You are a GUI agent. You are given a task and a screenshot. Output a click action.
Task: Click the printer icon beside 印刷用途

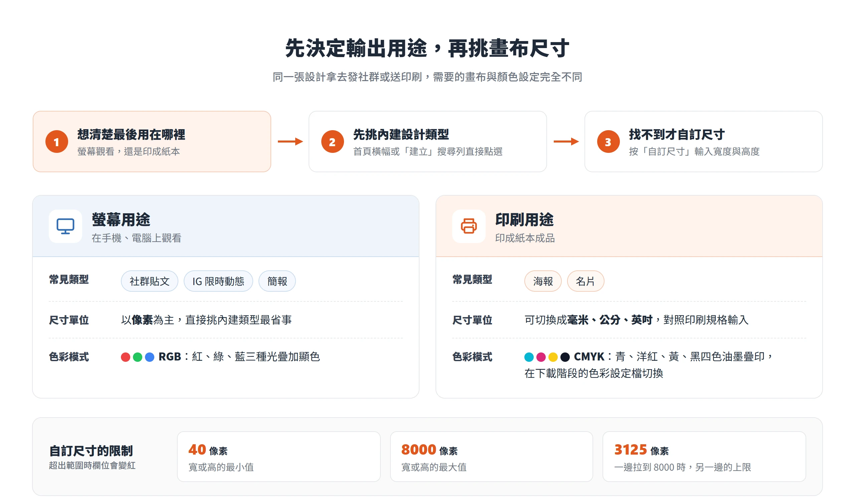click(x=469, y=226)
